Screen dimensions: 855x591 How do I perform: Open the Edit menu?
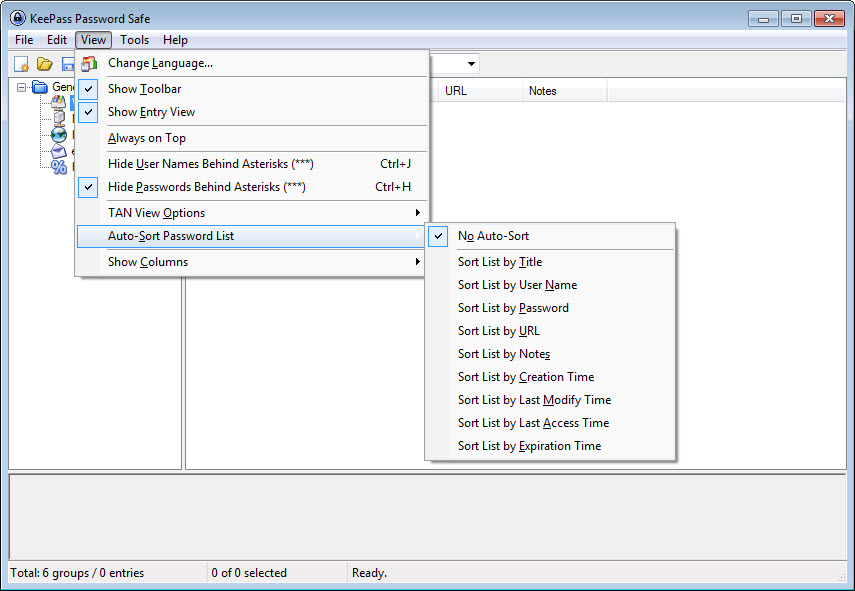pyautogui.click(x=57, y=40)
